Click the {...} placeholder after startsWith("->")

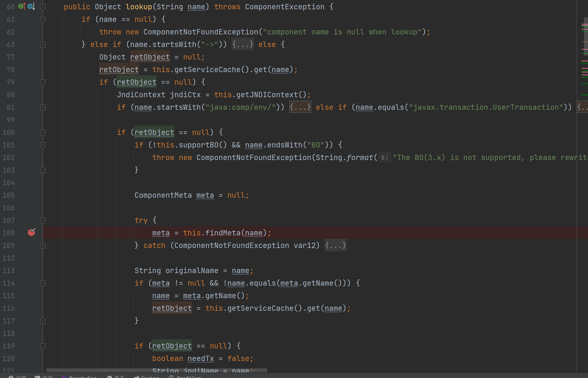242,44
